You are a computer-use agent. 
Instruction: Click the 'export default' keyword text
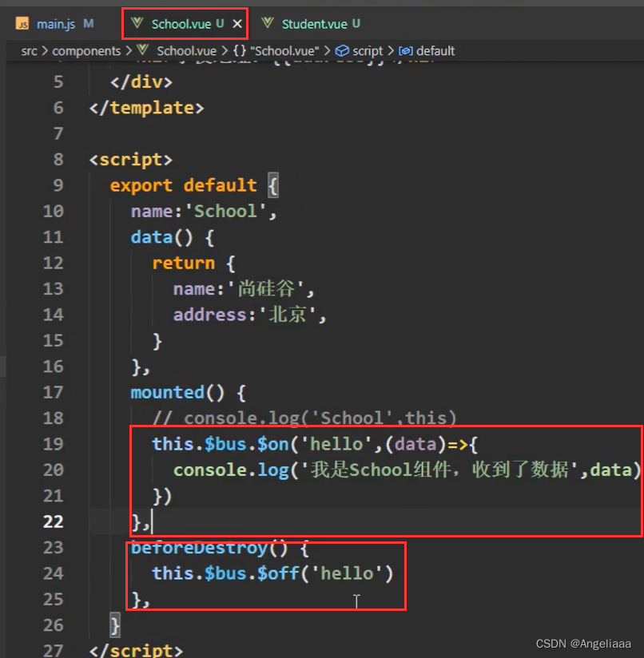(183, 185)
